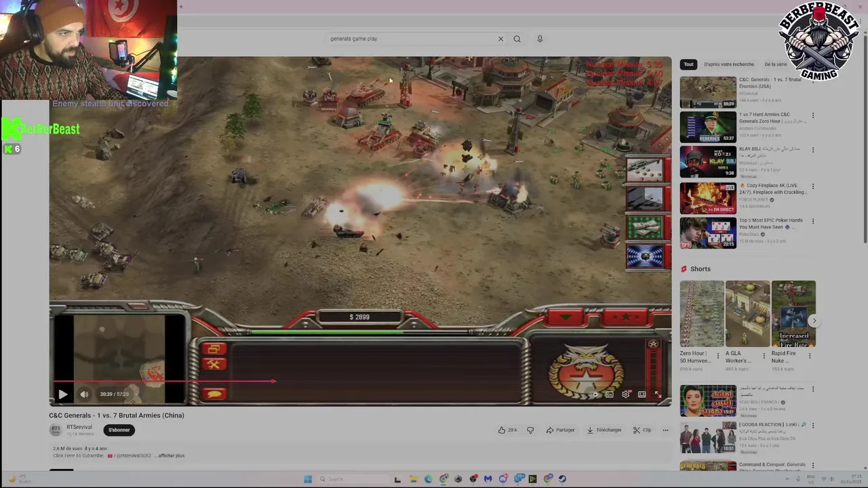Open '1 vs 7 Hard Armies C&C' video thumbnail
868x488 pixels.
tap(708, 127)
